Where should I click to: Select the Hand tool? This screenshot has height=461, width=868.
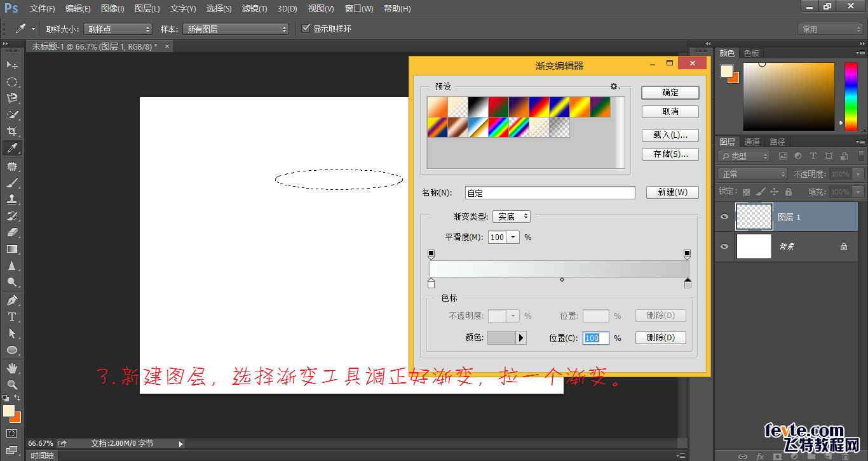click(x=12, y=368)
